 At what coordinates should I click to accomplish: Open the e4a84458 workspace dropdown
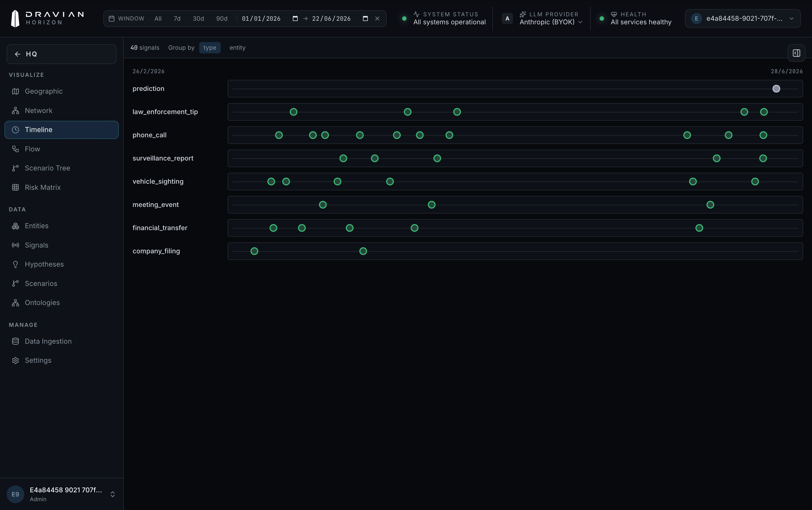tap(743, 19)
